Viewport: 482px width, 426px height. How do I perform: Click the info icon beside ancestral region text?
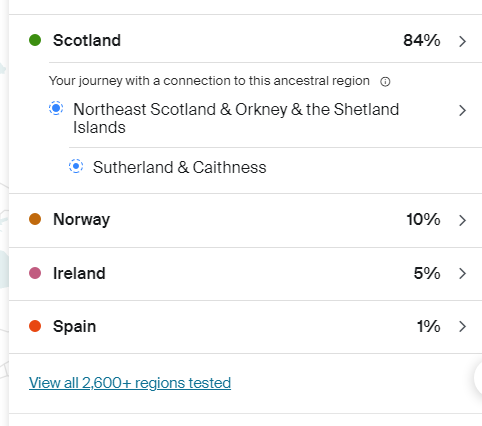point(385,82)
